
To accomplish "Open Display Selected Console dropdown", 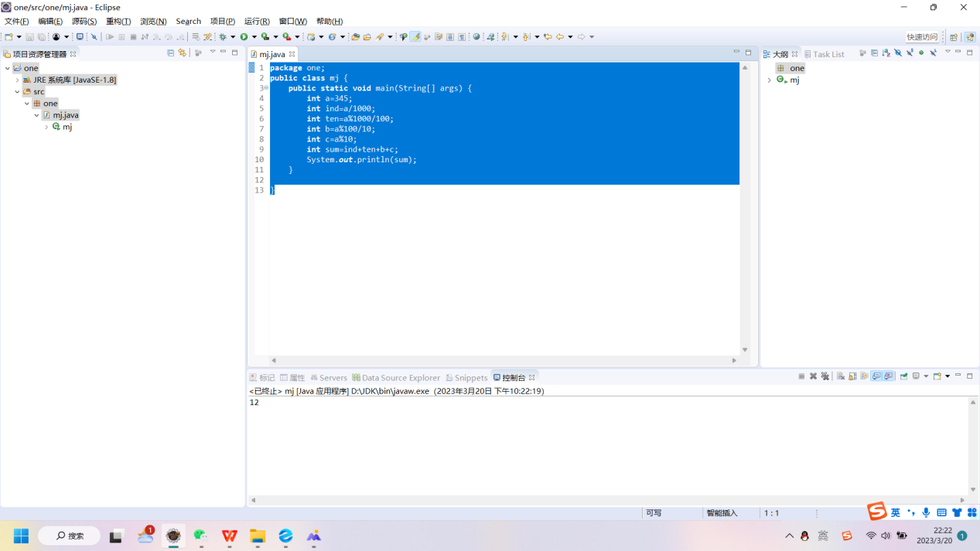I will 926,376.
